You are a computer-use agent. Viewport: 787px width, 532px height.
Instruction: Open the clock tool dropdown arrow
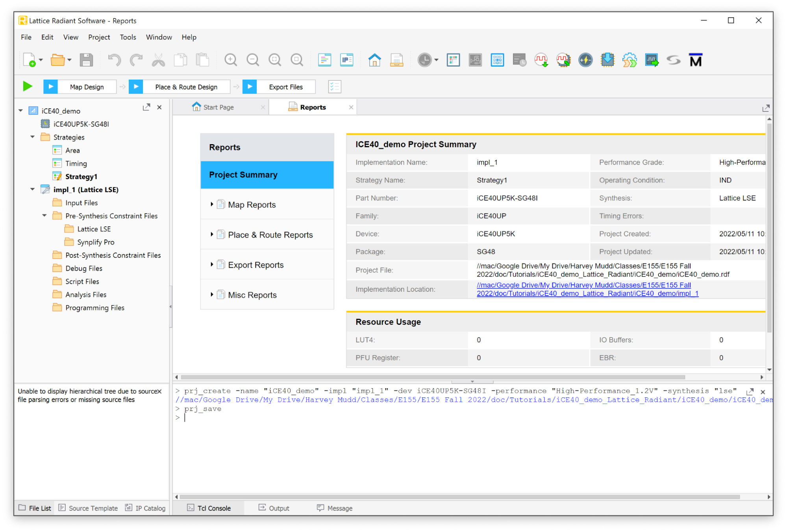436,60
